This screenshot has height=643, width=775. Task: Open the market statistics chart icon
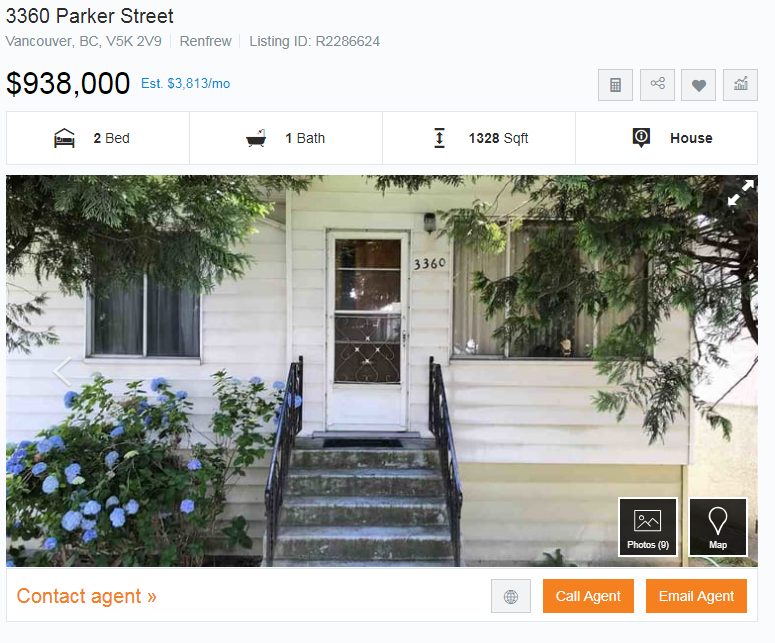[x=740, y=85]
